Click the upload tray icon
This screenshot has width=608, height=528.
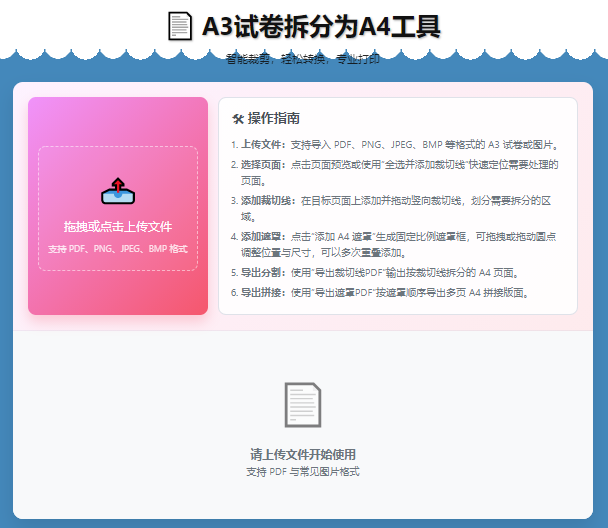click(118, 191)
